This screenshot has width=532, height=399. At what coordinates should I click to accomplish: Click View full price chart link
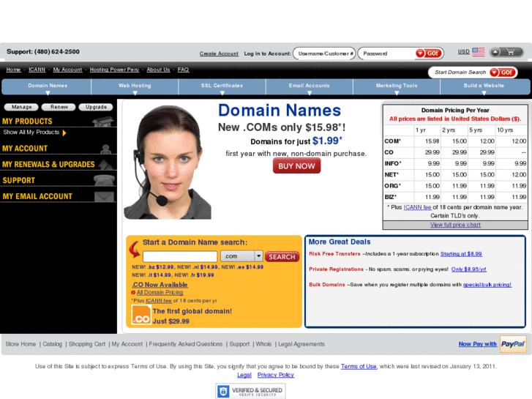[x=455, y=225]
